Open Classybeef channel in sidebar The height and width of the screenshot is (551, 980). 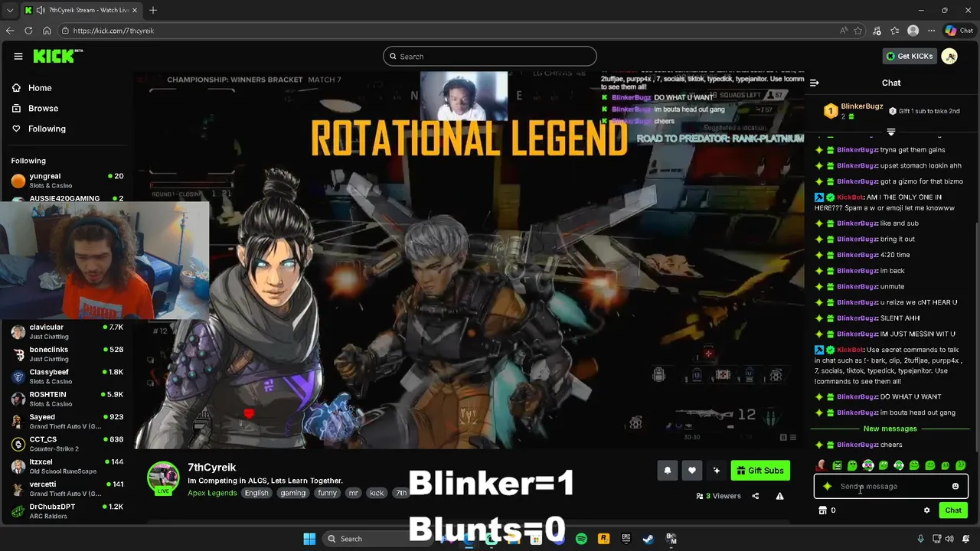(x=67, y=376)
